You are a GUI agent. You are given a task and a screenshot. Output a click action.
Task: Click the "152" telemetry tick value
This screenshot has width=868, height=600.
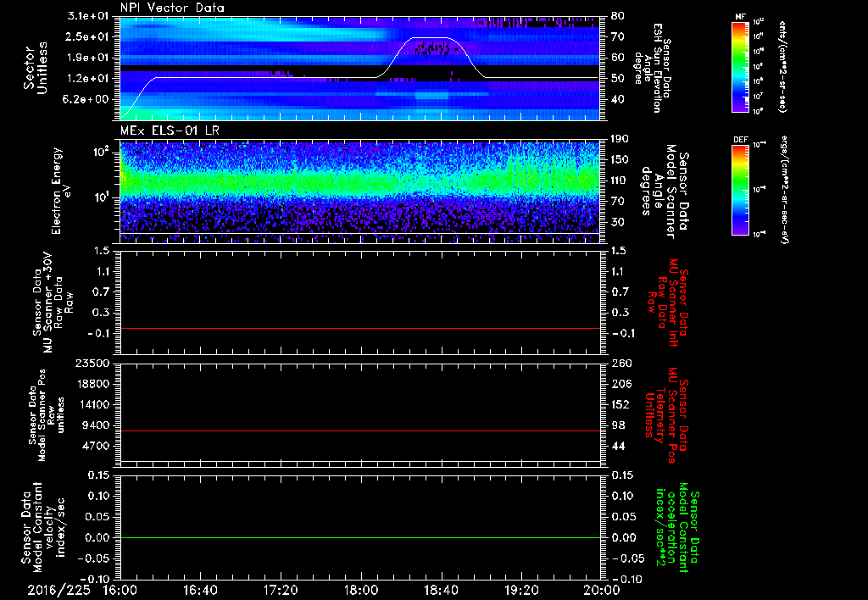[620, 404]
